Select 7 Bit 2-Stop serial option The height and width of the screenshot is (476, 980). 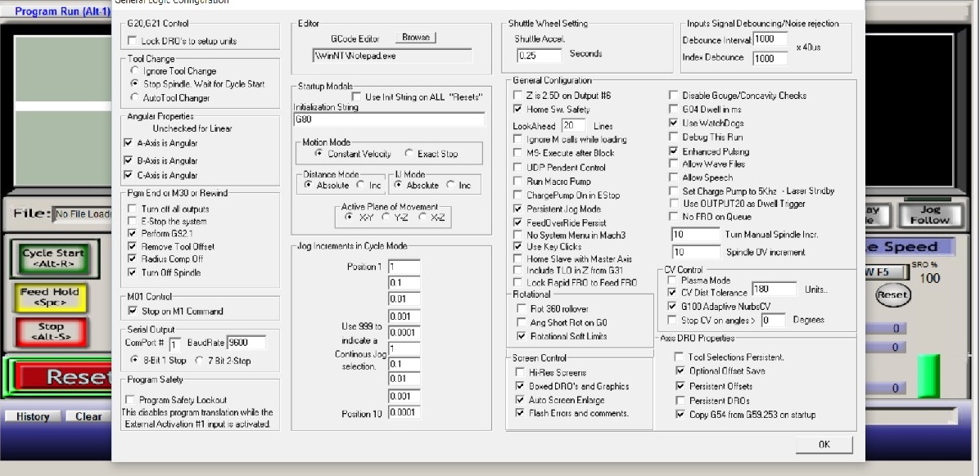coord(200,360)
